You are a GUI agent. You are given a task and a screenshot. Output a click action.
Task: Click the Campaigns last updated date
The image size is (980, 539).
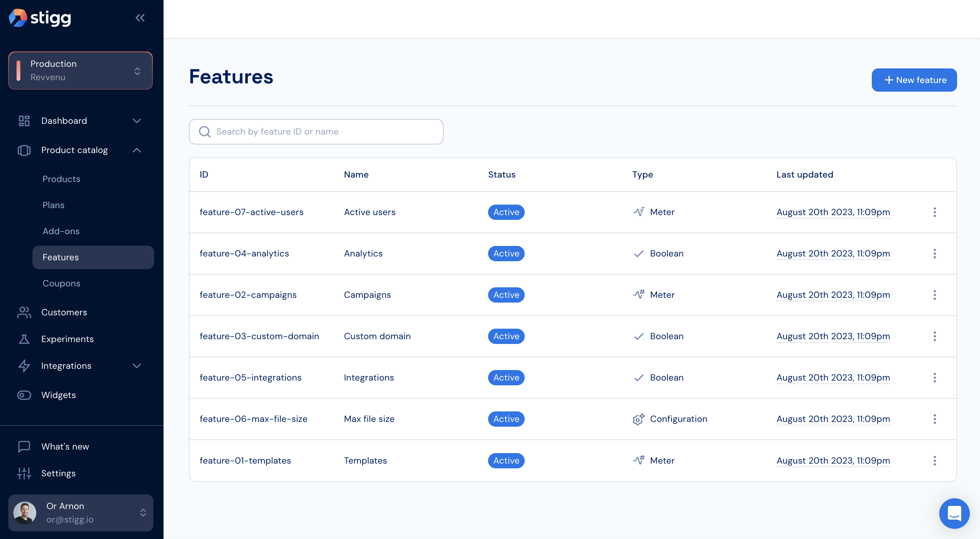click(833, 295)
